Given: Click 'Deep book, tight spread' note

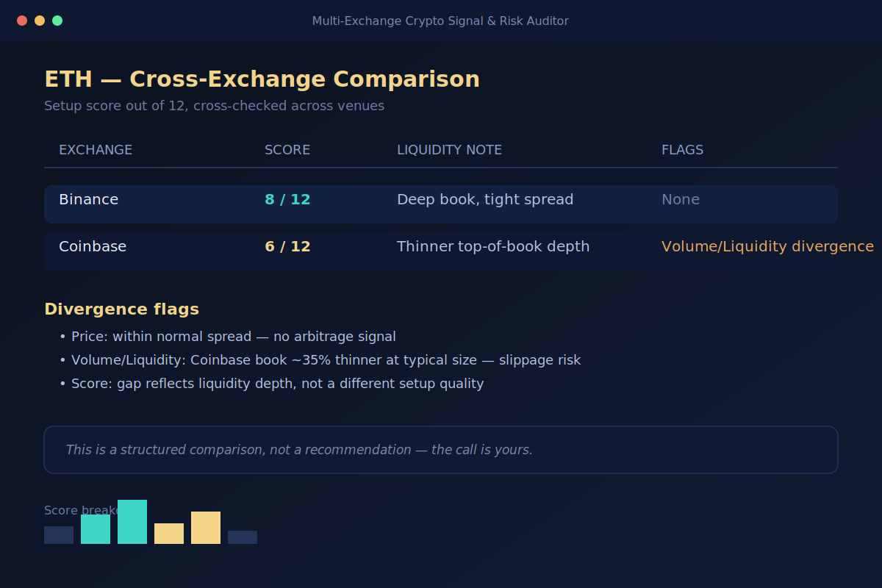Looking at the screenshot, I should [x=485, y=200].
